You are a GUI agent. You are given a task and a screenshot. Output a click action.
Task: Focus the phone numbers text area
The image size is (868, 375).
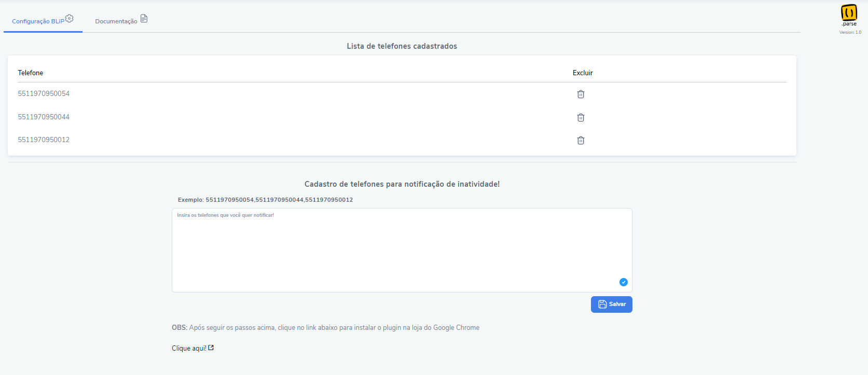pyautogui.click(x=402, y=250)
